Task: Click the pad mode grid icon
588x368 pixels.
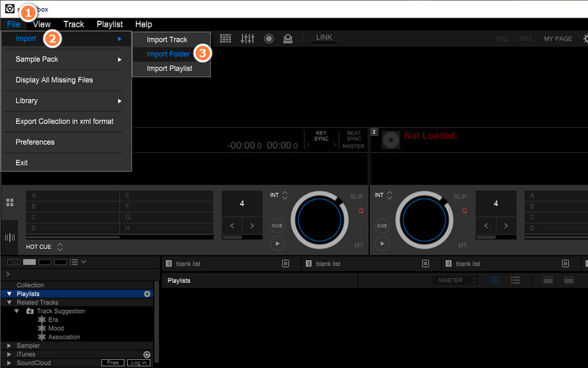Action: coord(10,203)
